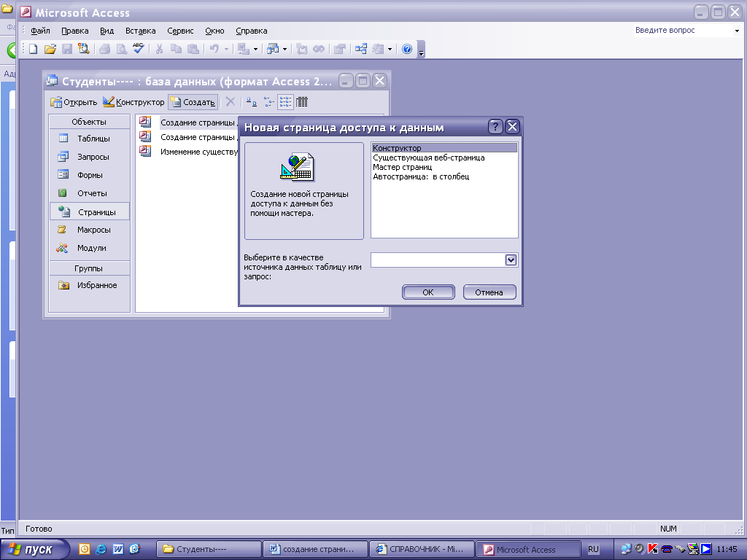Open the Сервис menu
The image size is (747, 560).
coord(180,31)
